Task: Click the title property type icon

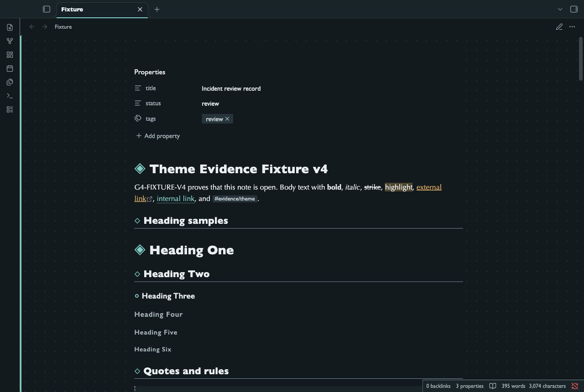Action: click(138, 88)
